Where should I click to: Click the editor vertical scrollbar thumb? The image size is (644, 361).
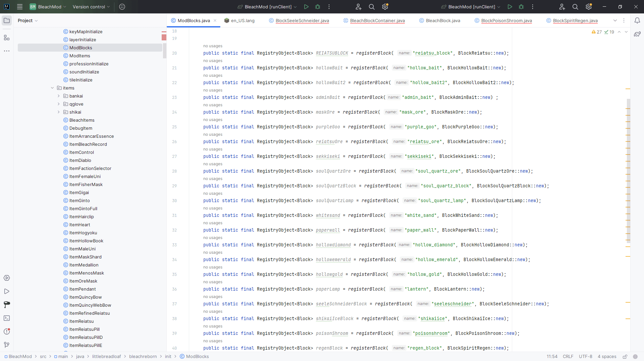pyautogui.click(x=628, y=171)
